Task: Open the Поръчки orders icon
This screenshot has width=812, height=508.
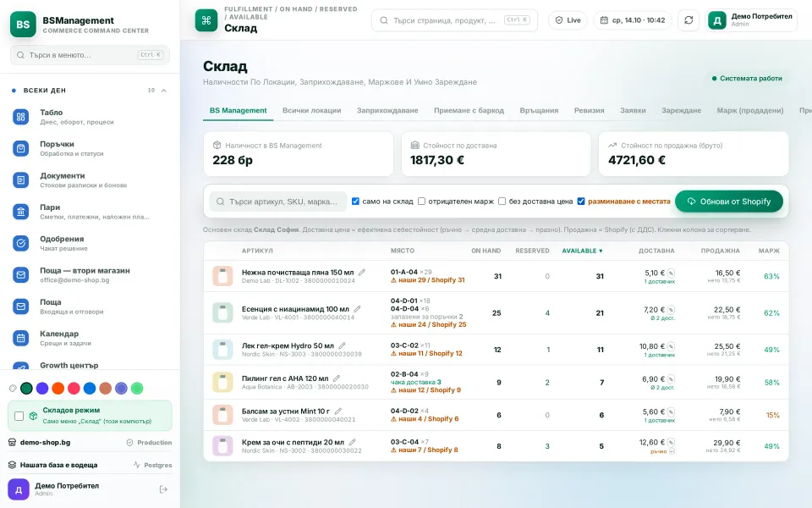Action: coord(20,148)
